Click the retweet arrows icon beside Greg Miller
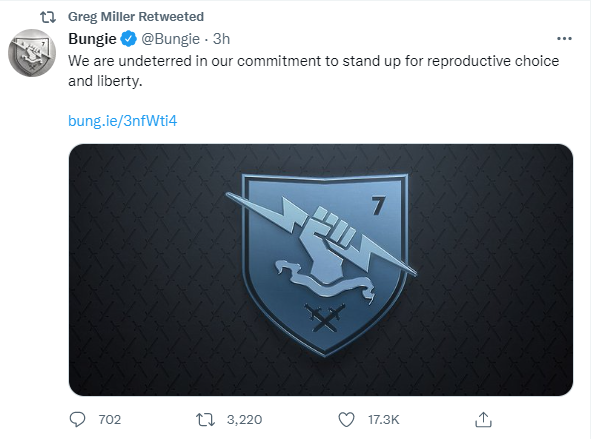 [x=48, y=17]
